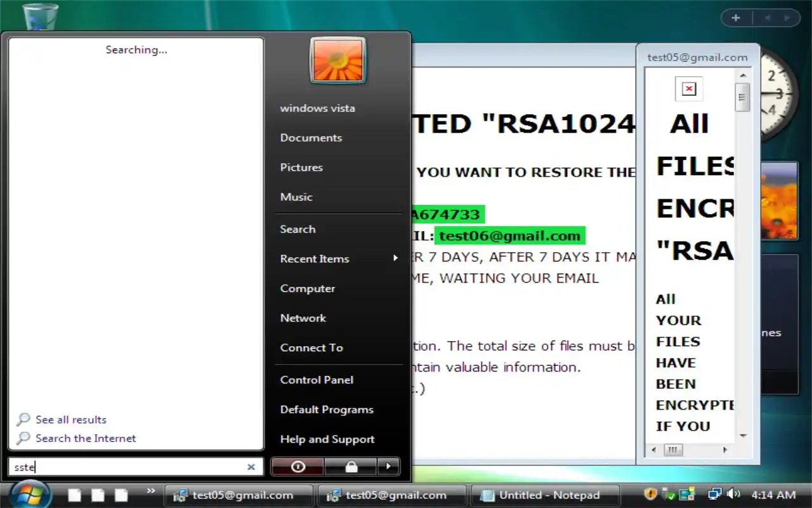Click the small window horizontal scroll thumb
Viewport: 812px width, 508px height.
(673, 450)
